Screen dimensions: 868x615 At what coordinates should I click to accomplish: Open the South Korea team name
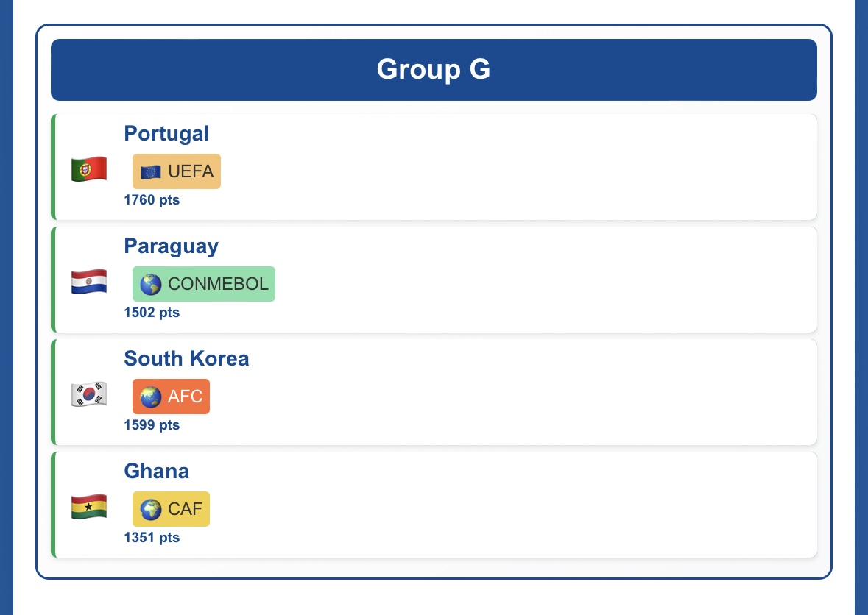186,358
